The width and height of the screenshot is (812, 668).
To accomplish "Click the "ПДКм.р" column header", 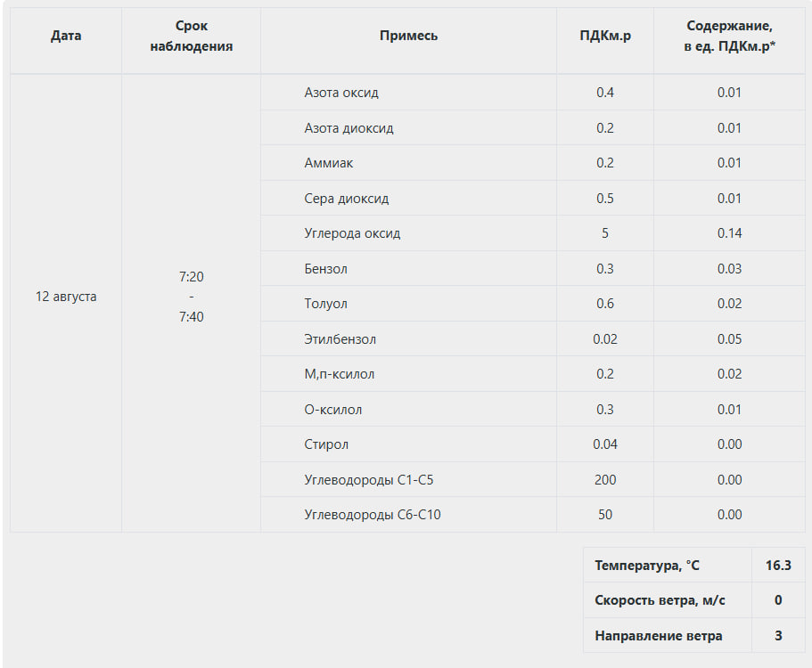I will pos(605,37).
